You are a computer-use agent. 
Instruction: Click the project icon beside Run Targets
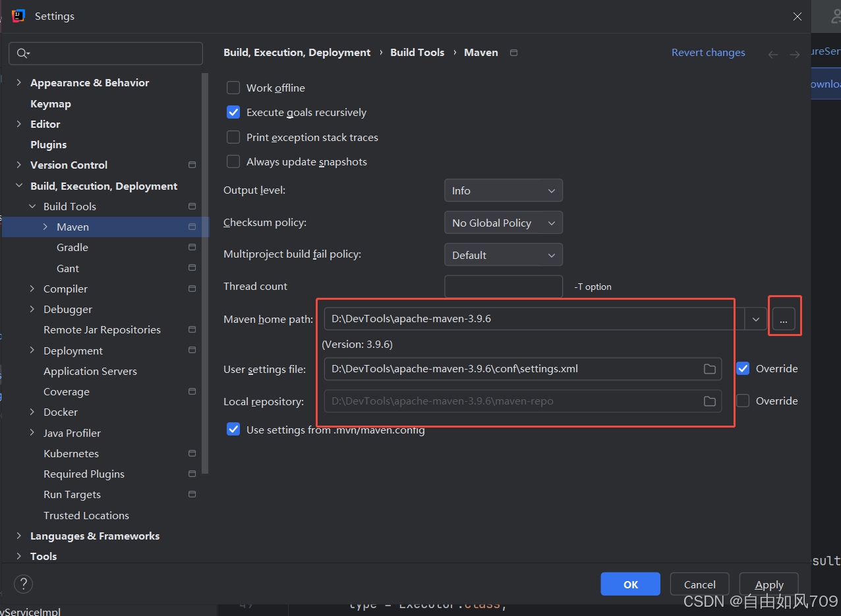tap(192, 494)
